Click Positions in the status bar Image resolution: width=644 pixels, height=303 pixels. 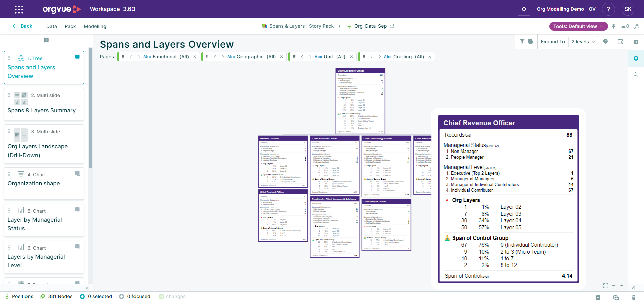(x=19, y=296)
